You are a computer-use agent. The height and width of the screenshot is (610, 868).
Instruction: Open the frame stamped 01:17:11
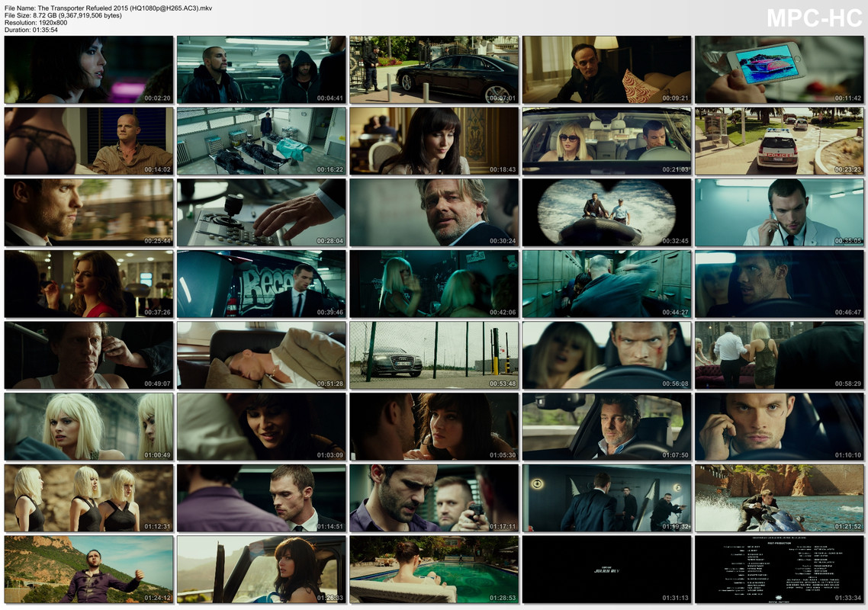point(434,498)
